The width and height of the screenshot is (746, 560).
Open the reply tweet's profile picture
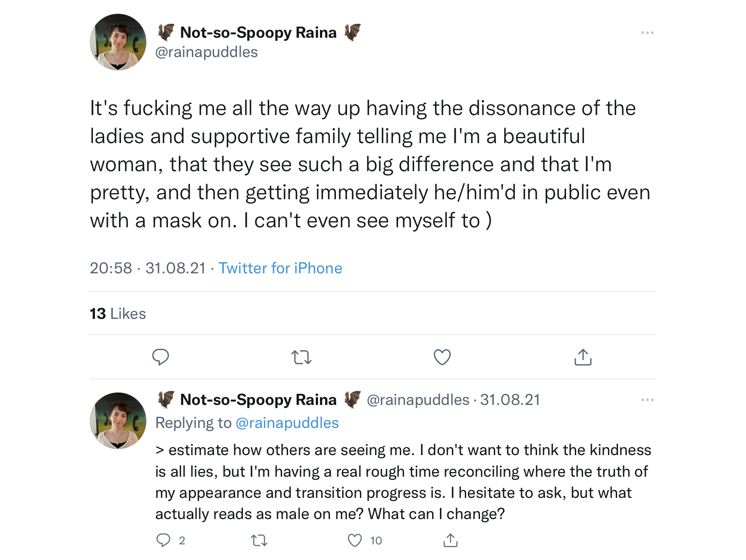tap(118, 421)
